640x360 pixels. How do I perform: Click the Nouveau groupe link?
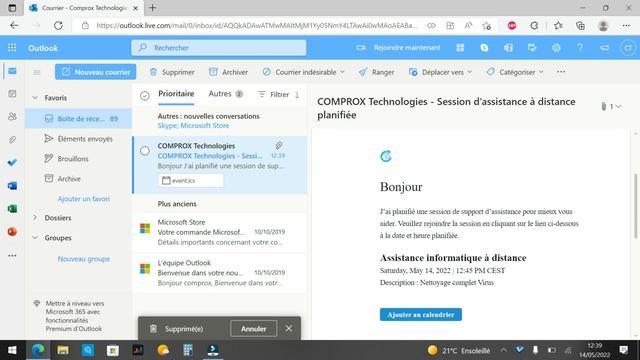pyautogui.click(x=83, y=259)
